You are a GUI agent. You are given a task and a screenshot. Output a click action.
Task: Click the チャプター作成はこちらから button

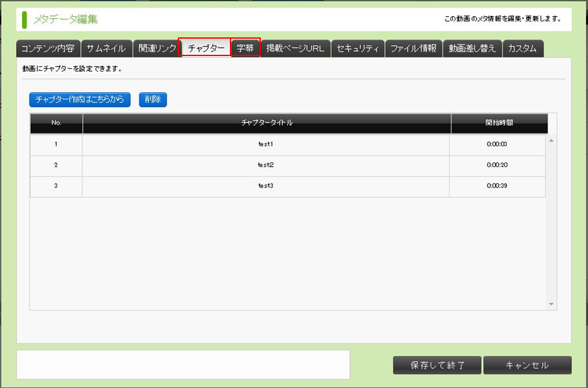click(80, 99)
